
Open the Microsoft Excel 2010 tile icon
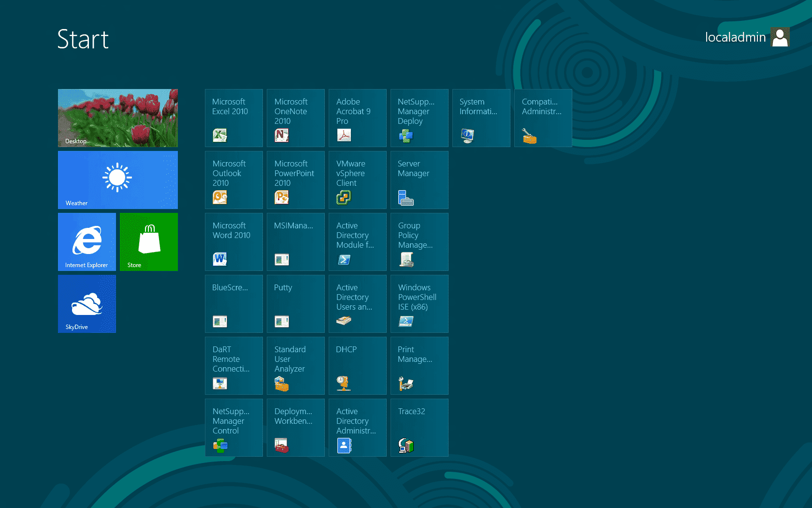click(x=220, y=135)
